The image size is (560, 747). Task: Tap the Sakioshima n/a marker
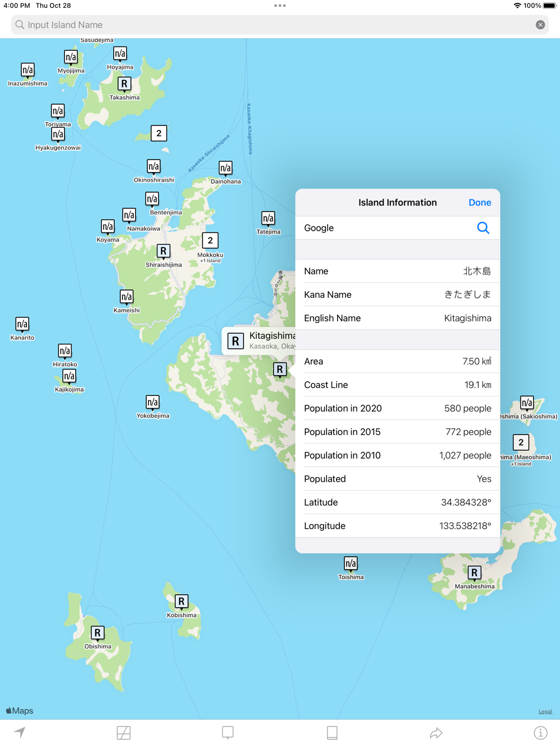[x=527, y=403]
